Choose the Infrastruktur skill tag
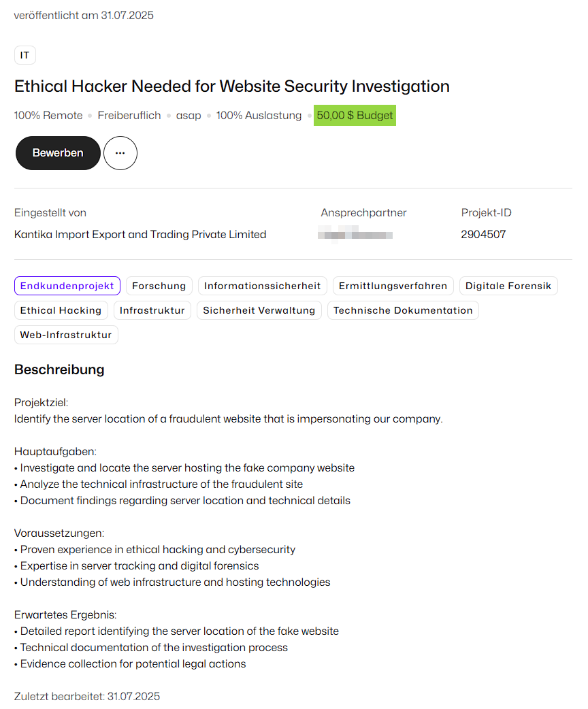Image resolution: width=588 pixels, height=709 pixels. click(152, 310)
